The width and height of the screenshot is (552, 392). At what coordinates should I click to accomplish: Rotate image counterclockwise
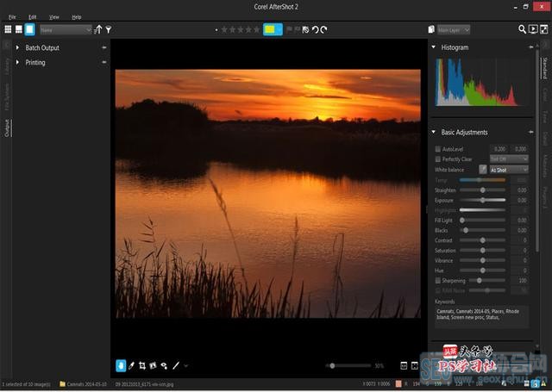click(x=315, y=30)
